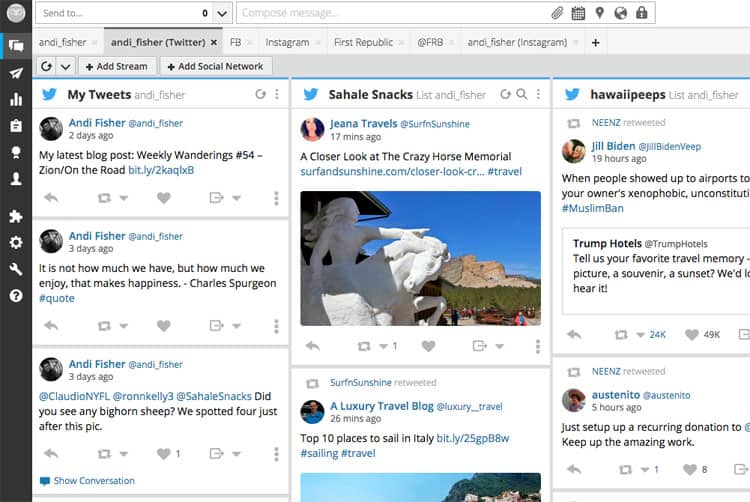This screenshot has width=750, height=502.
Task: Open the #MuslimBan hashtag link
Action: (x=593, y=208)
